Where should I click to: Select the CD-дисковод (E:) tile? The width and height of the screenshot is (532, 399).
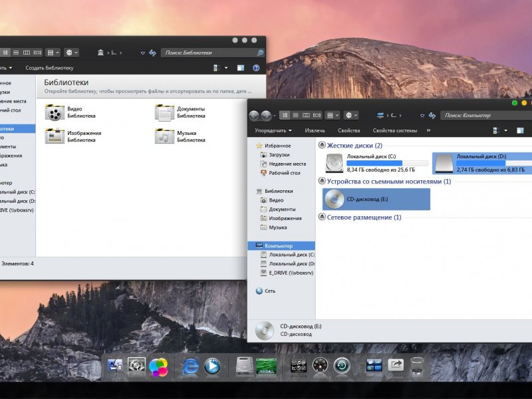(376, 199)
